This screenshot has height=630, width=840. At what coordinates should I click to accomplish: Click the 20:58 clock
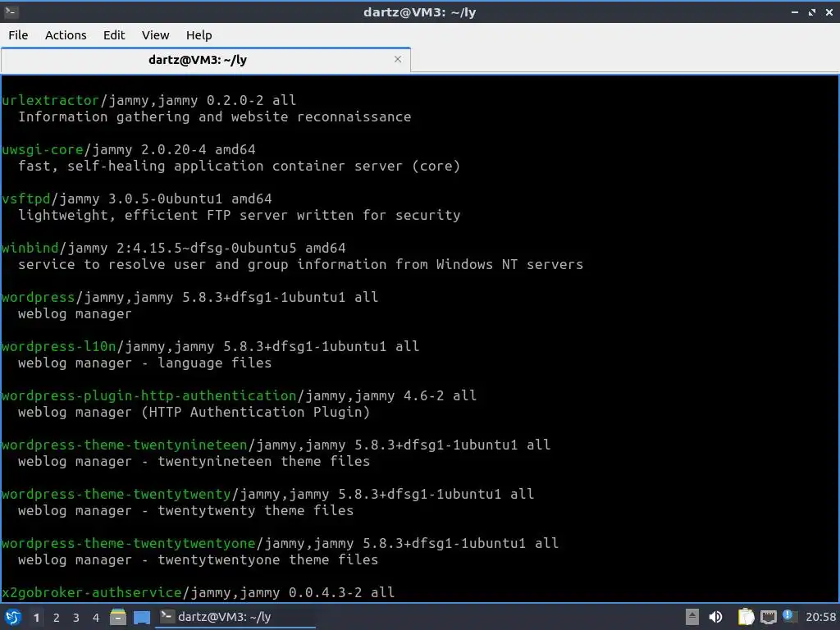tap(820, 617)
